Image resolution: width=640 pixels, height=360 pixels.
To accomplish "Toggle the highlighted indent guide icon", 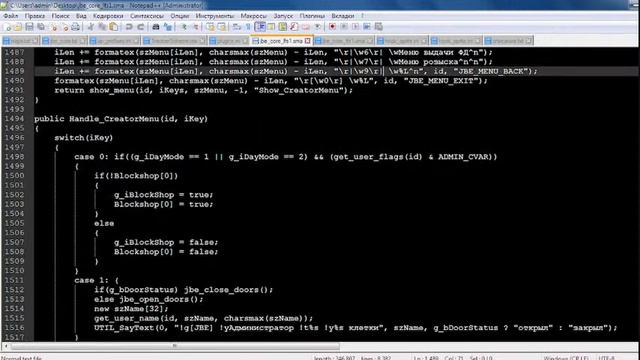I will [x=260, y=27].
